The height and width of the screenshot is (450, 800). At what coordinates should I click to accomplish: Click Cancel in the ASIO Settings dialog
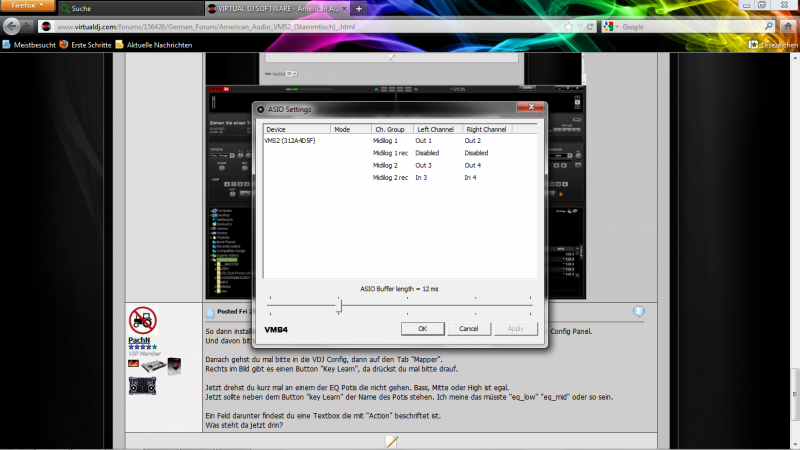tap(468, 329)
